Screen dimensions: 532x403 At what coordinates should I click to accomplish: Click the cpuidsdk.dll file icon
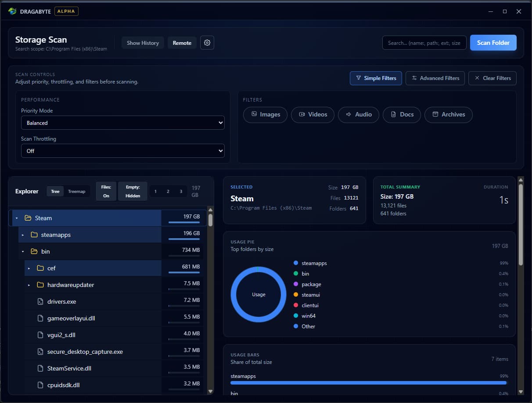[40, 385]
